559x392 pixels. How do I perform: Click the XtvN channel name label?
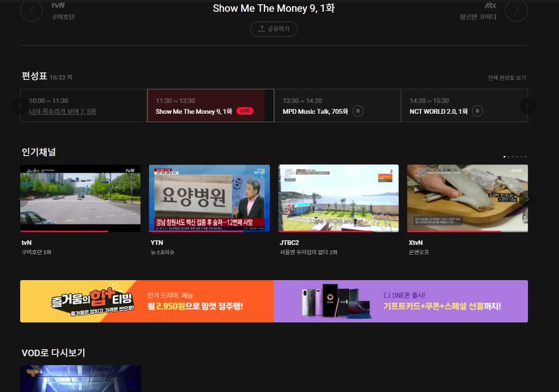tap(416, 242)
